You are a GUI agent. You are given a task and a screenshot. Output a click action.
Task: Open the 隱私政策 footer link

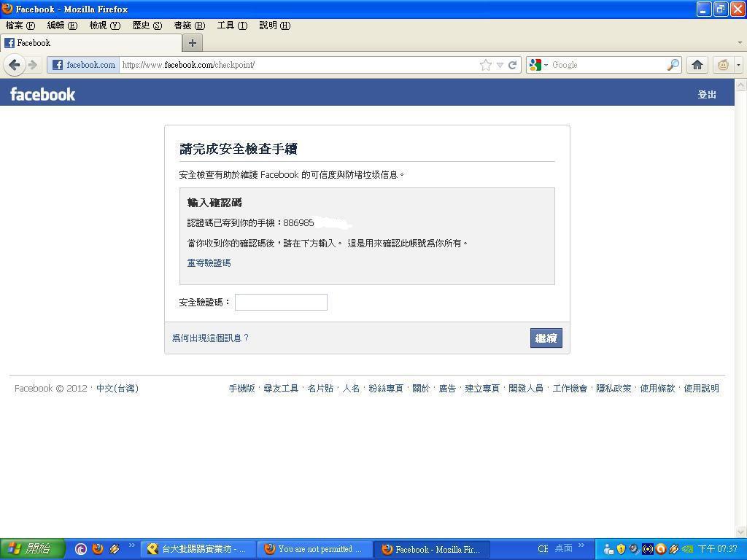pyautogui.click(x=614, y=388)
